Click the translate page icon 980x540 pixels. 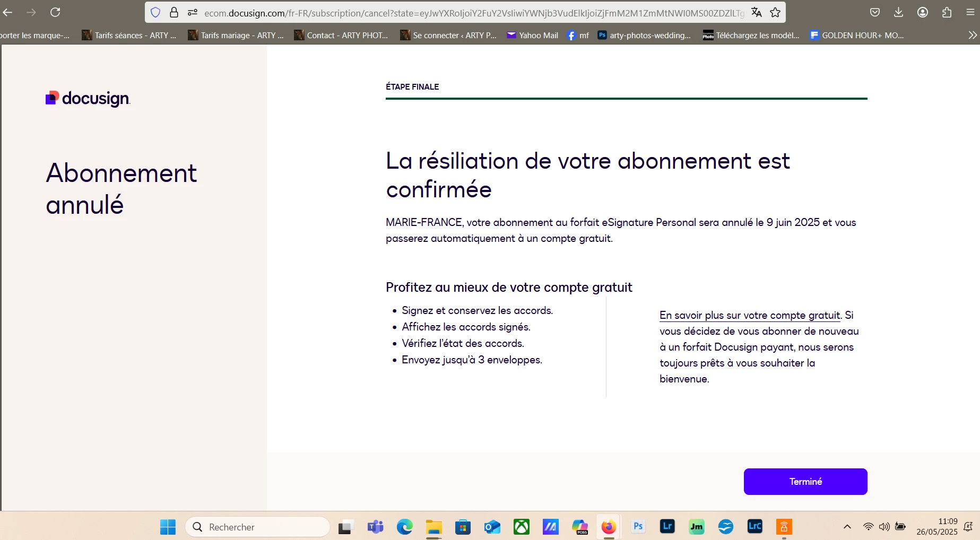tap(757, 12)
